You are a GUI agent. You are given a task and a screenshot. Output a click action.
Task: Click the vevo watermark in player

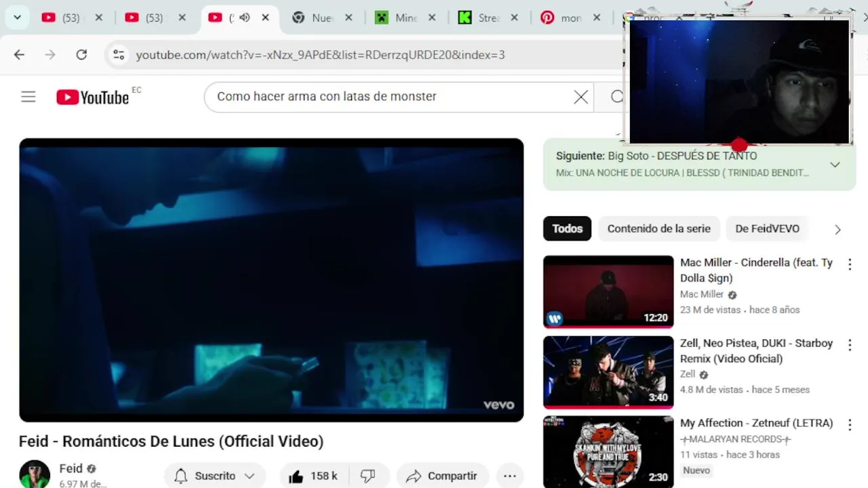click(x=498, y=405)
